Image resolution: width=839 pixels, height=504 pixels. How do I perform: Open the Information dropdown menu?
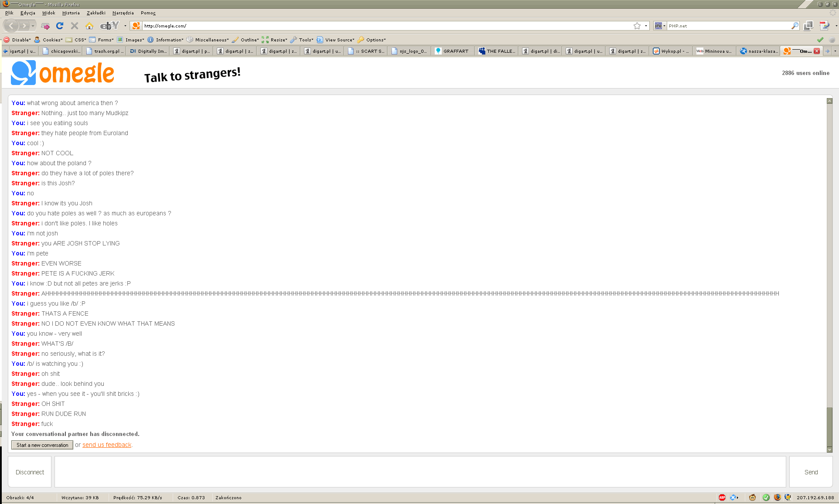tap(166, 40)
